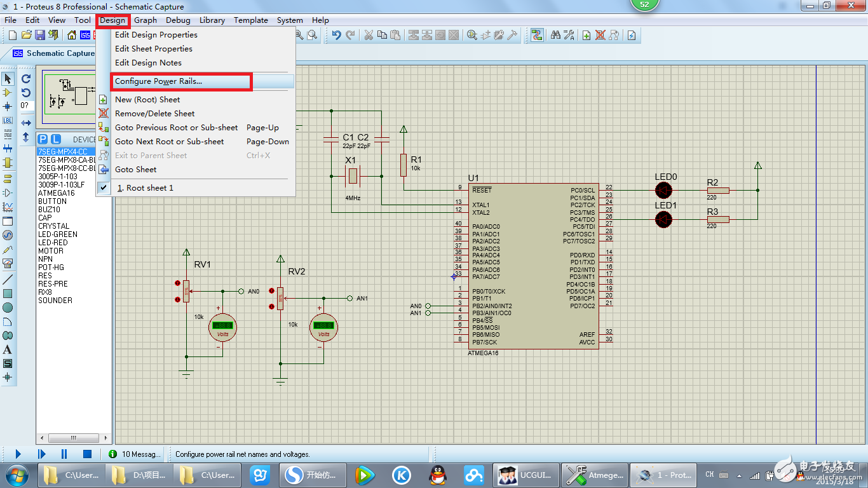Click the Save Design floppy icon
Screen dimensions: 868x488
[39, 35]
